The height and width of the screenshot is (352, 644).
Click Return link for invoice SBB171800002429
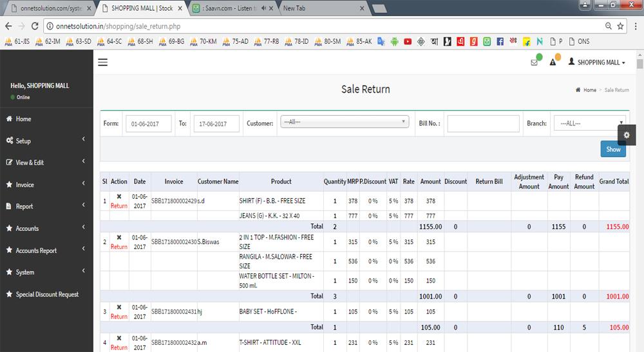click(119, 206)
